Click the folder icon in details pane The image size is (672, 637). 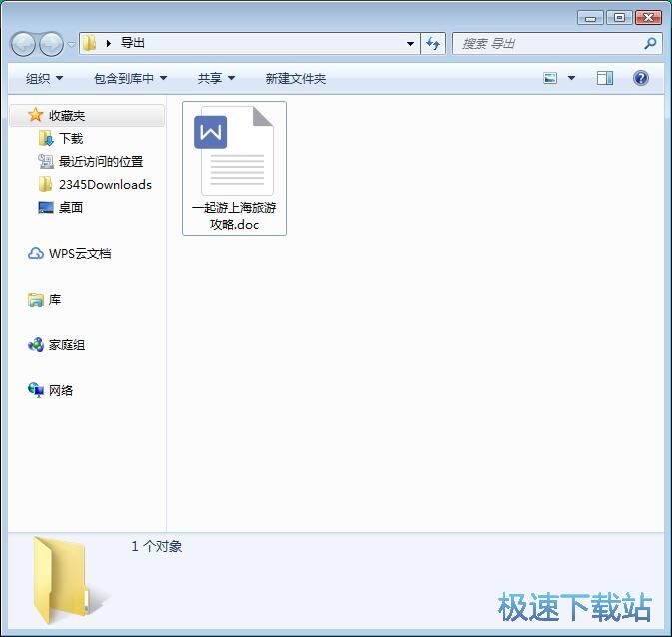[69, 579]
